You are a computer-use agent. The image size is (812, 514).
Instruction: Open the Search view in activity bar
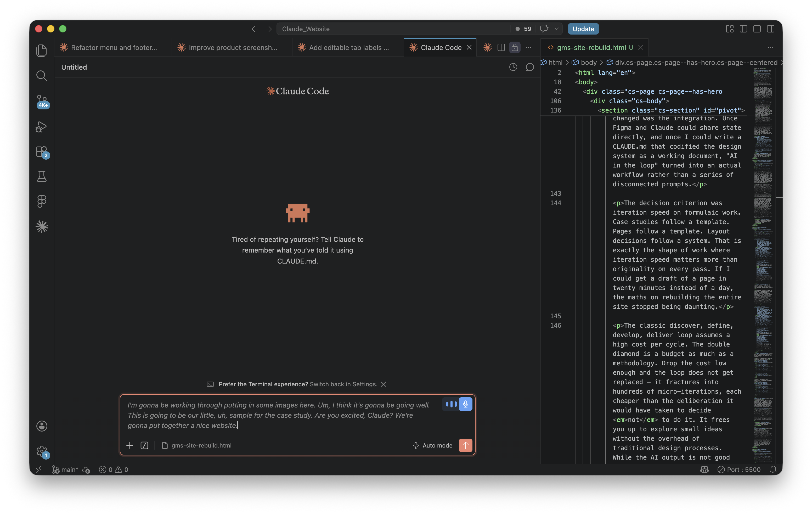[x=42, y=76]
